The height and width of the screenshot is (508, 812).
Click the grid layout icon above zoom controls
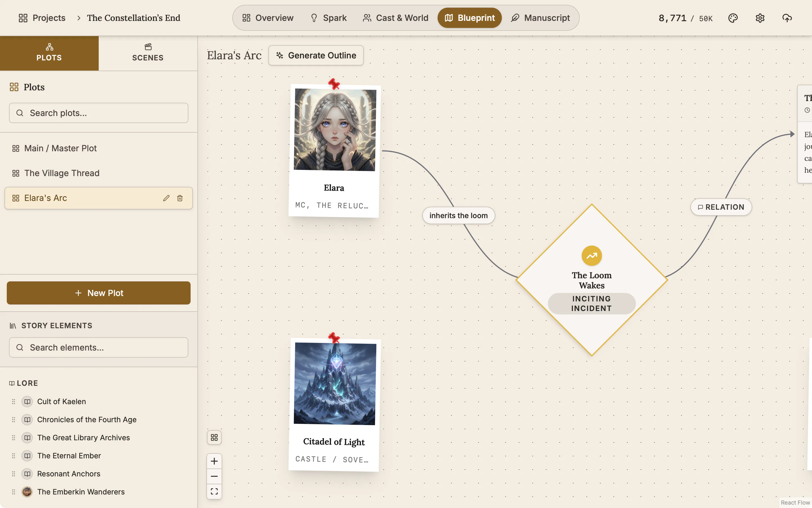(x=214, y=437)
